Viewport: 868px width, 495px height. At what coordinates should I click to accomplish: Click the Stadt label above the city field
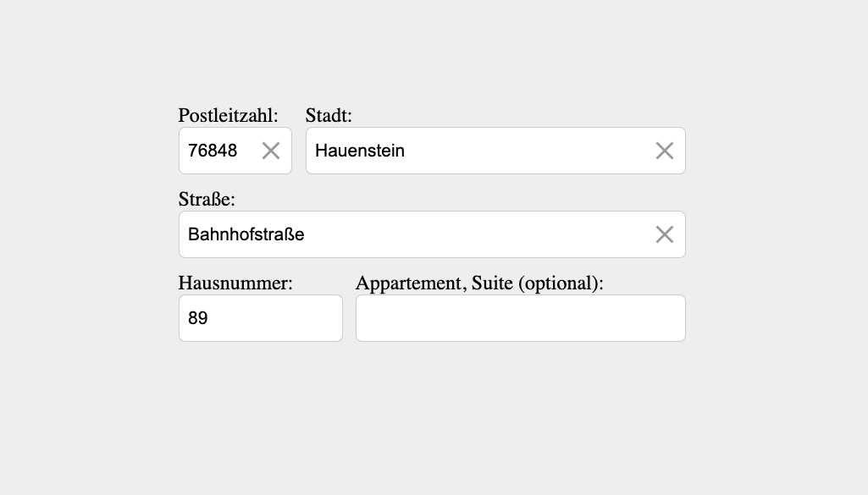tap(329, 116)
